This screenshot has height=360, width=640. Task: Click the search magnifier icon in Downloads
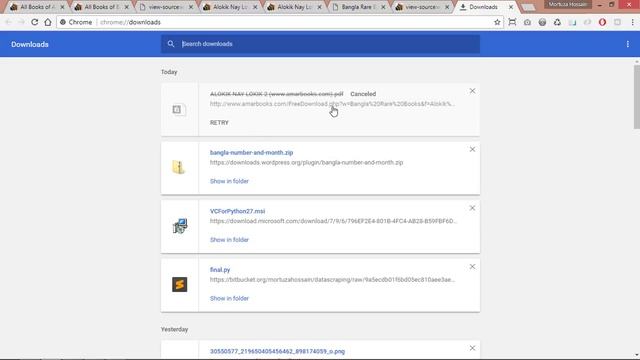[x=171, y=44]
